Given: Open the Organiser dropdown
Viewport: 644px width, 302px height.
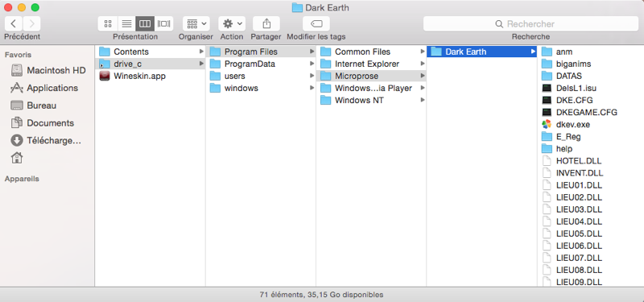Looking at the screenshot, I should point(196,23).
